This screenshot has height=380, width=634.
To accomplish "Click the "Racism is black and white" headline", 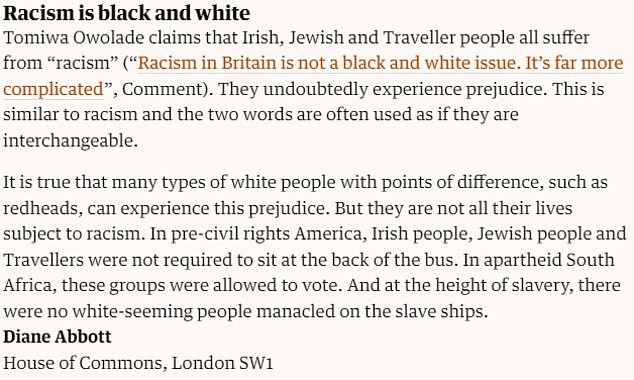I will point(127,13).
